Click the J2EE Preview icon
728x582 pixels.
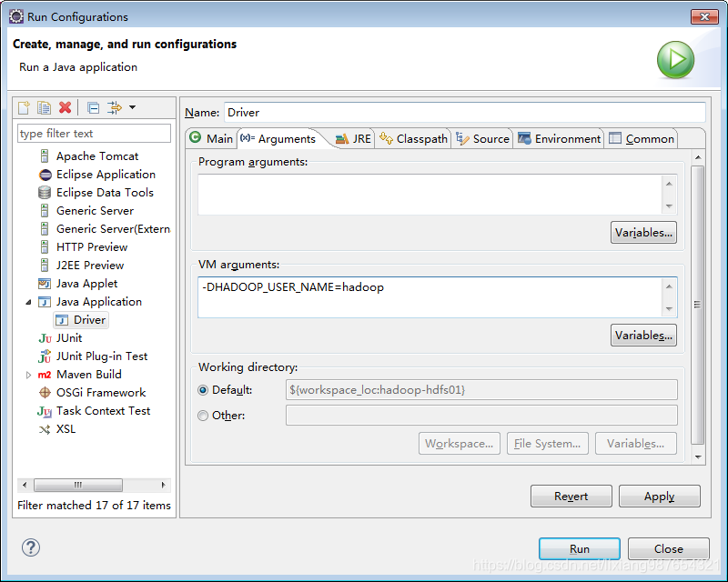point(45,265)
